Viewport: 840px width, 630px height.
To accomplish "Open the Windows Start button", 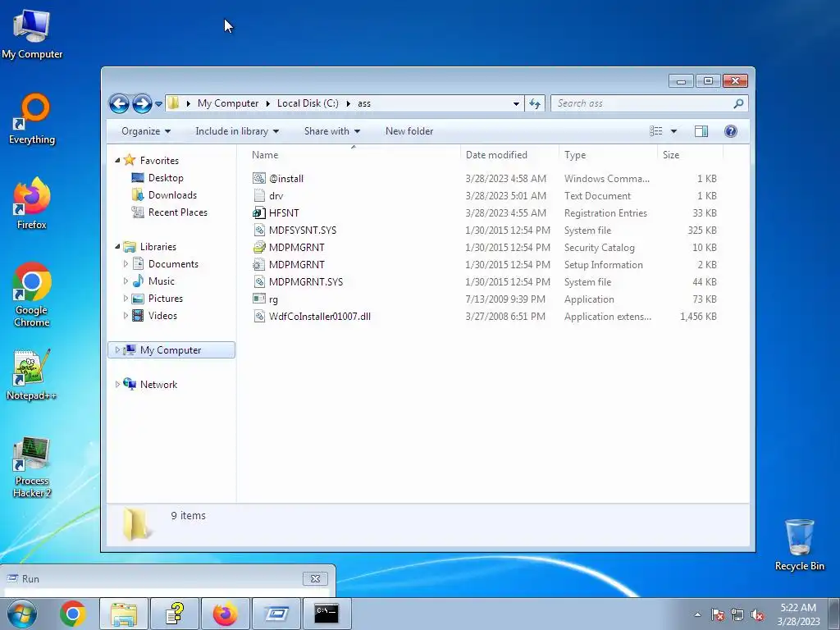I will (x=22, y=614).
